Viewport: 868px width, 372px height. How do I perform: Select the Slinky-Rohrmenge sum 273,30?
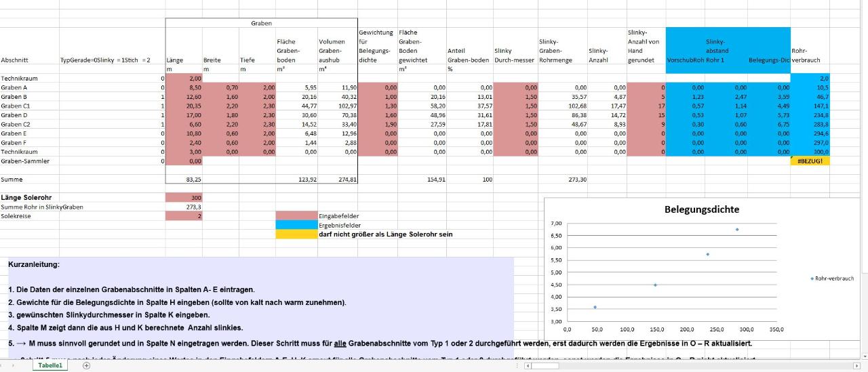[x=562, y=179]
